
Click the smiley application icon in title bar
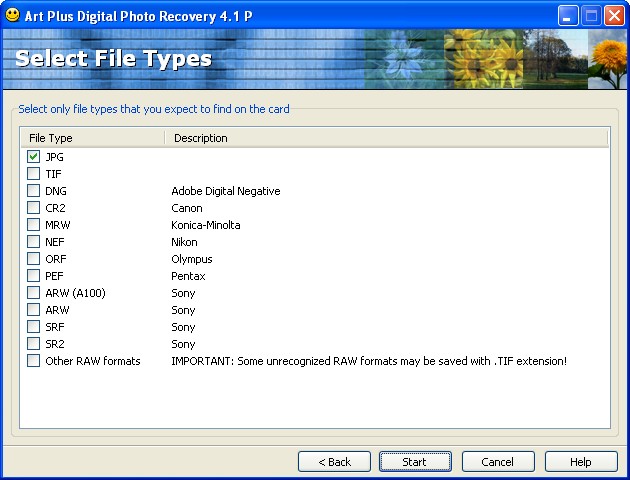click(x=12, y=15)
